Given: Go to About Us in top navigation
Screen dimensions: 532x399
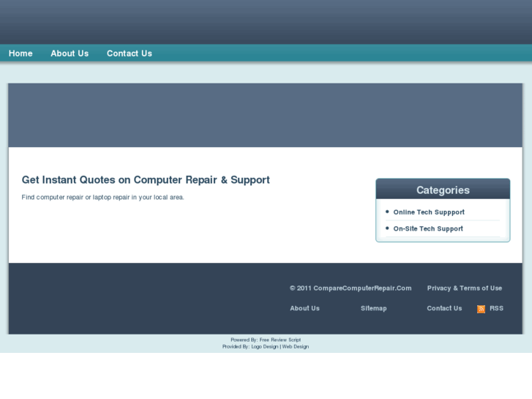Looking at the screenshot, I should 70,53.
